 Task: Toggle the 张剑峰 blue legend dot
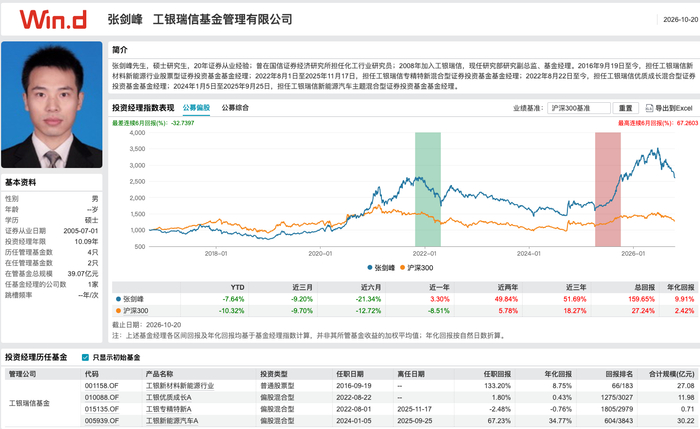[x=370, y=268]
